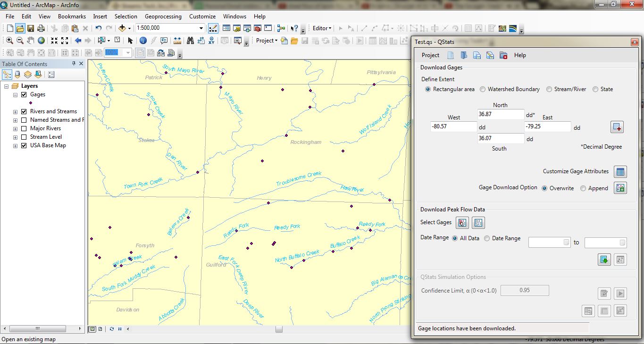
Task: Expand the USA Base Map layer
Action: (x=16, y=145)
